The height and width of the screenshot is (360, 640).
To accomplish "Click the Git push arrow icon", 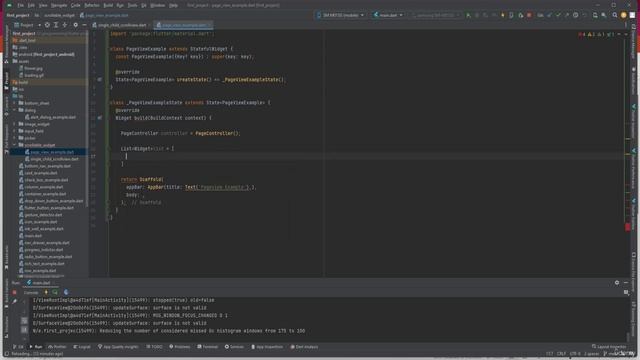I will [567, 15].
